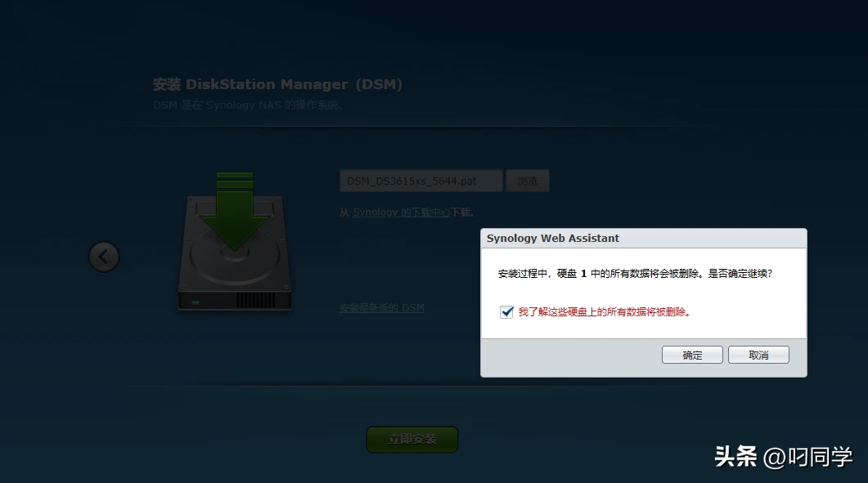Click the heading 安装 DiskStation Manager (DSM)

pos(277,84)
